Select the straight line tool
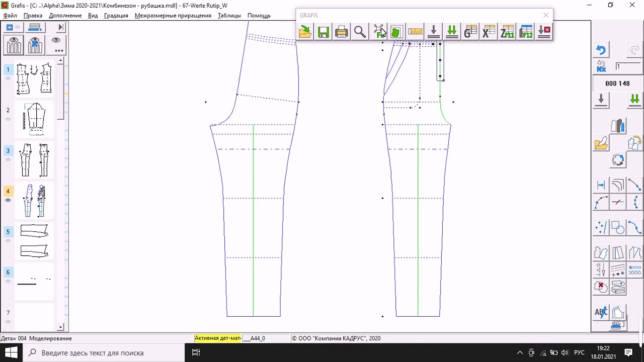644x362 pixels. click(x=634, y=186)
